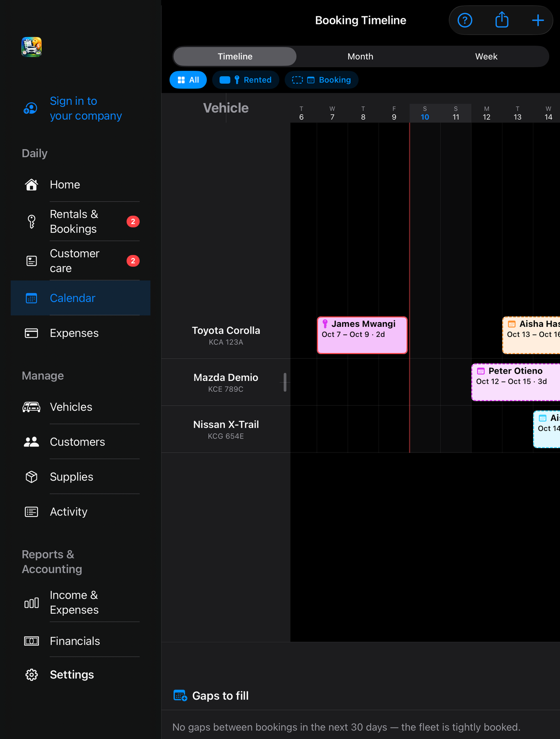Viewport: 560px width, 739px height.
Task: Select the Nissan X-Trail vehicle row
Action: pos(226,429)
